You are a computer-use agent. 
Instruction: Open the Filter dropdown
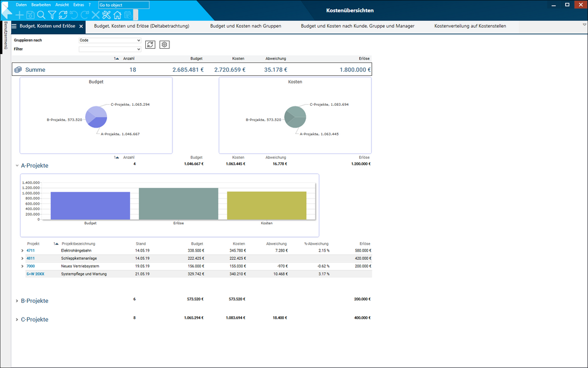[x=110, y=49]
